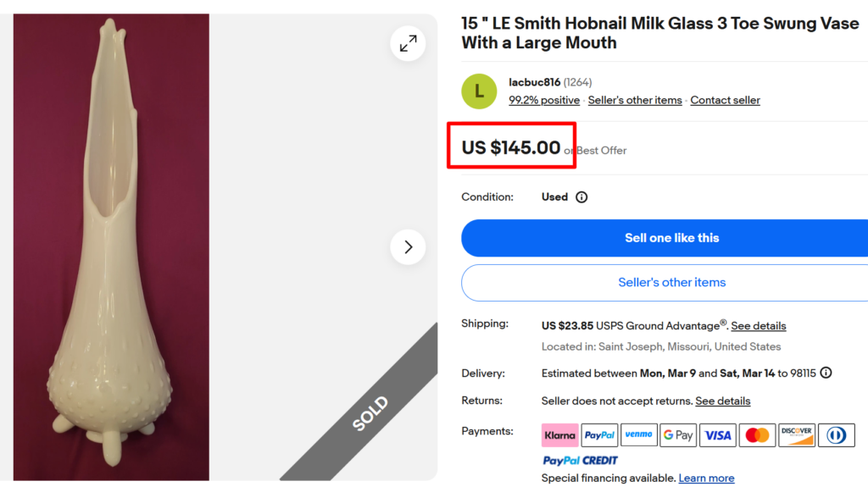Select the Visa payment icon
868x498 pixels.
718,434
